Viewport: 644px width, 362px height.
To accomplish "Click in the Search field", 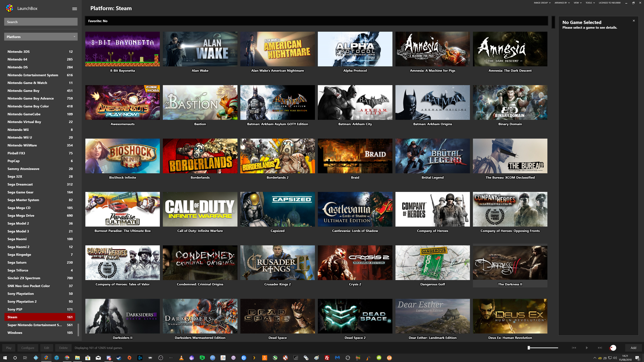I will [x=41, y=22].
